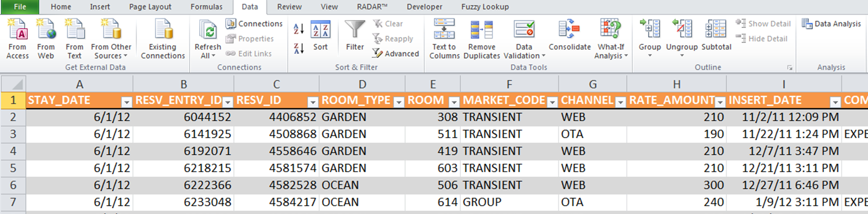Viewport: 868px width, 214px height.
Task: Open Data Analysis tool
Action: tap(831, 24)
